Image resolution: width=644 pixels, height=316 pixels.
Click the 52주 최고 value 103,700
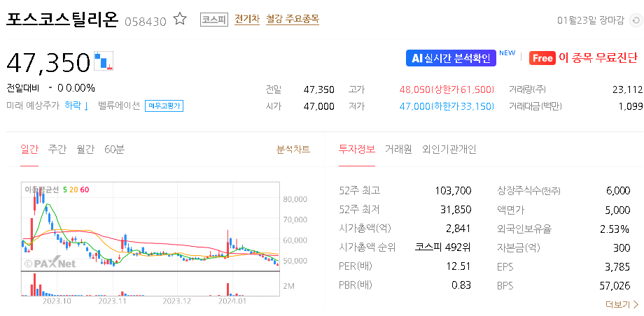453,190
